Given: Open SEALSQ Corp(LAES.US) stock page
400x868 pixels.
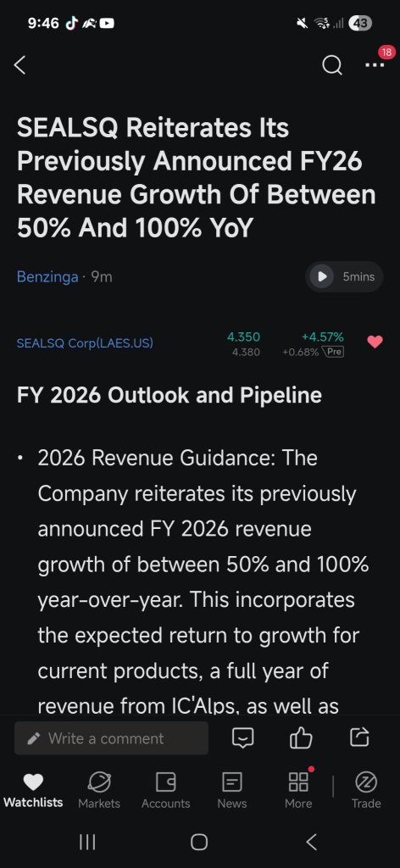Looking at the screenshot, I should click(x=85, y=343).
